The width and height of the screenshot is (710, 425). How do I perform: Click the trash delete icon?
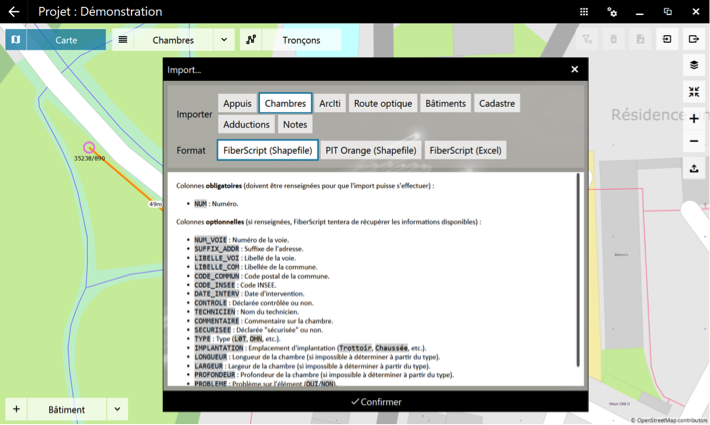(614, 39)
